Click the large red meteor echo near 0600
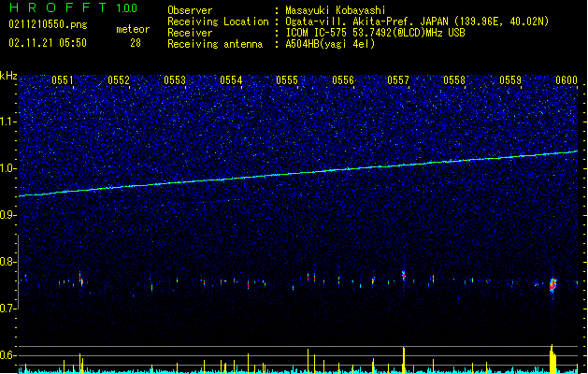 click(x=552, y=285)
